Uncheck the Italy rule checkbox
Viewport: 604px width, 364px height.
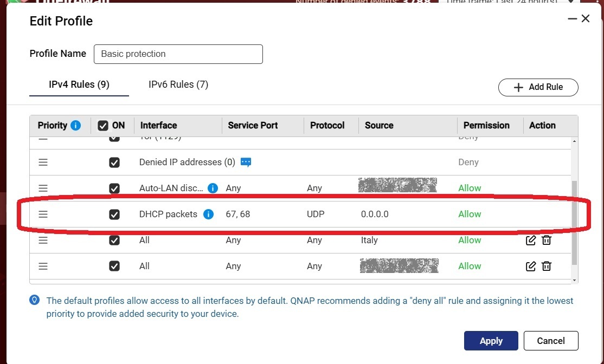[114, 240]
